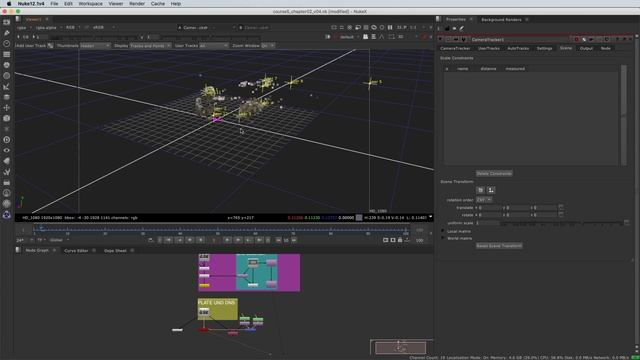Open the Apple menu

point(9,4)
